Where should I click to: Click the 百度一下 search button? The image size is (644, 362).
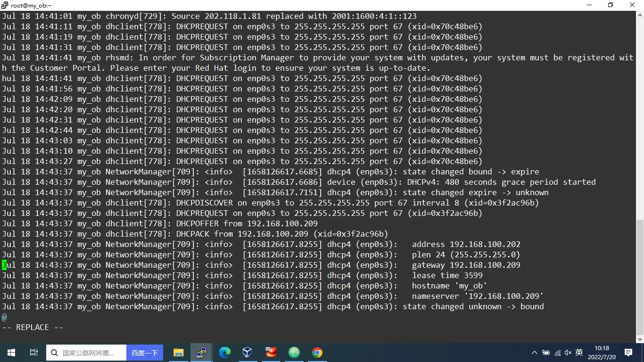(x=145, y=353)
